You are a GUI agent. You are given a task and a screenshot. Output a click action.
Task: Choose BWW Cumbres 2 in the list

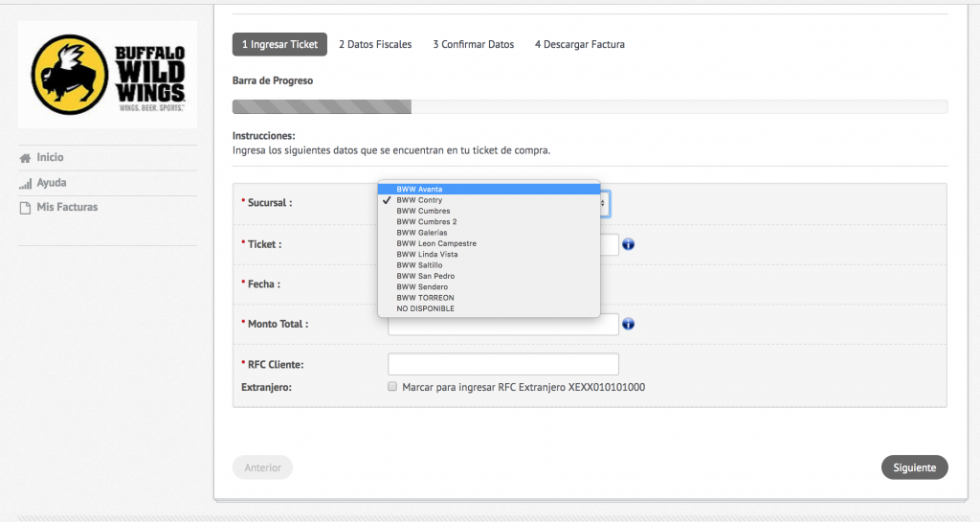[x=489, y=221]
